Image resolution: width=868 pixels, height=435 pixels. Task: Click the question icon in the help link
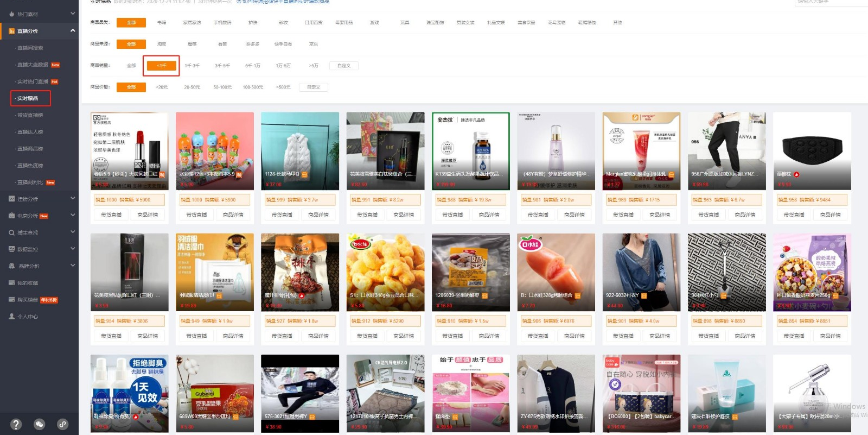pyautogui.click(x=239, y=2)
